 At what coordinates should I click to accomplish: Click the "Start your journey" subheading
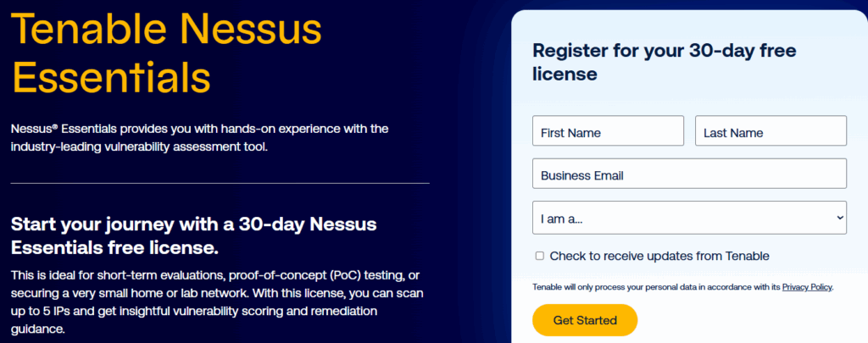tap(193, 236)
